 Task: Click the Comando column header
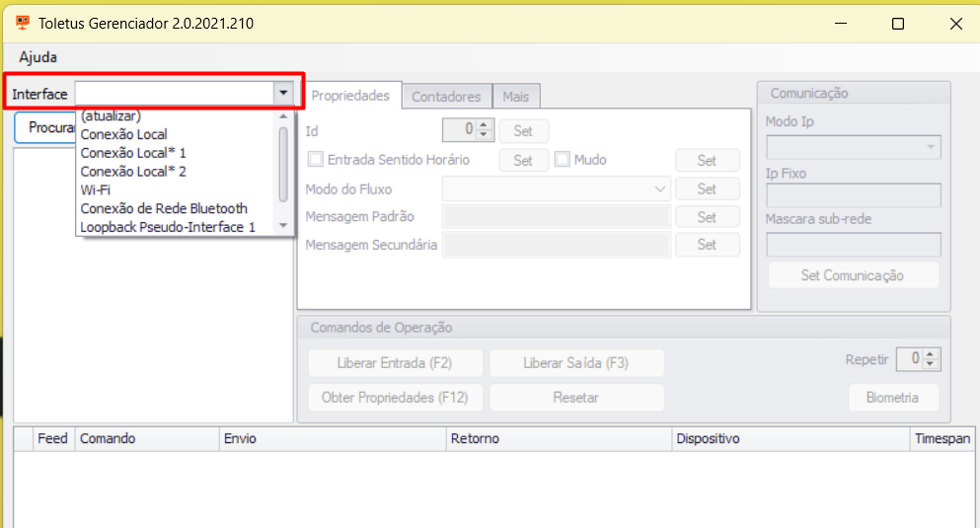pos(147,438)
